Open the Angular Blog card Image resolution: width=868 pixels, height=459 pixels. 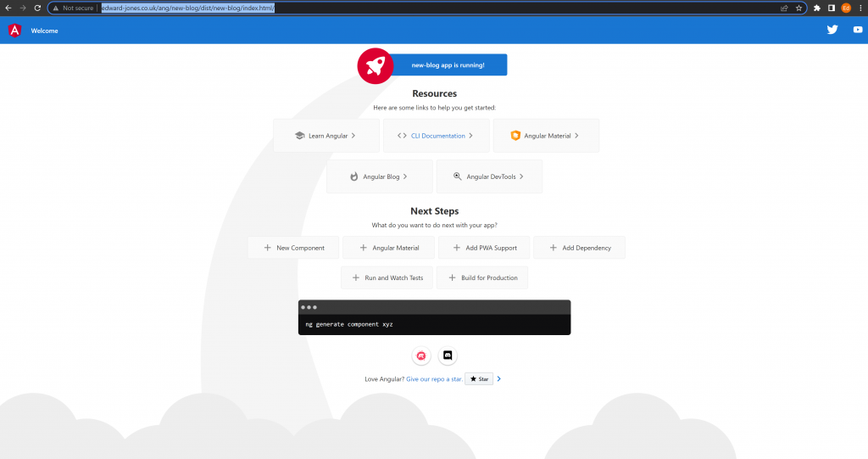tap(380, 176)
